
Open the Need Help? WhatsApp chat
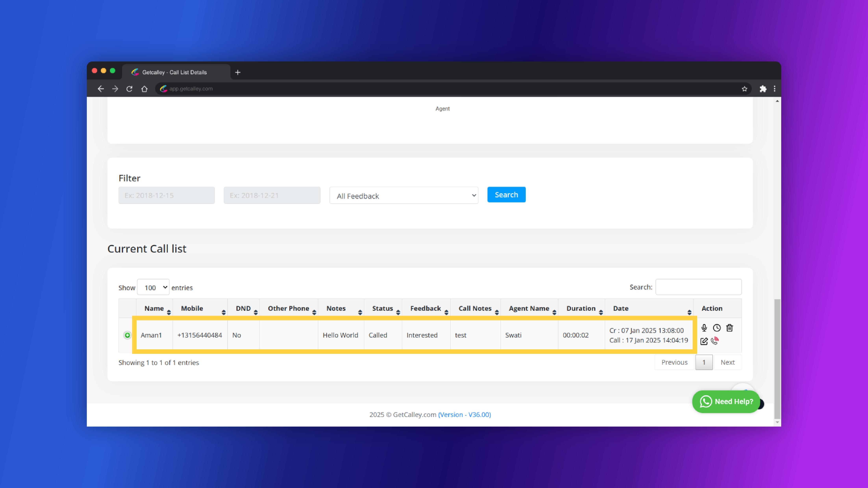tap(726, 401)
